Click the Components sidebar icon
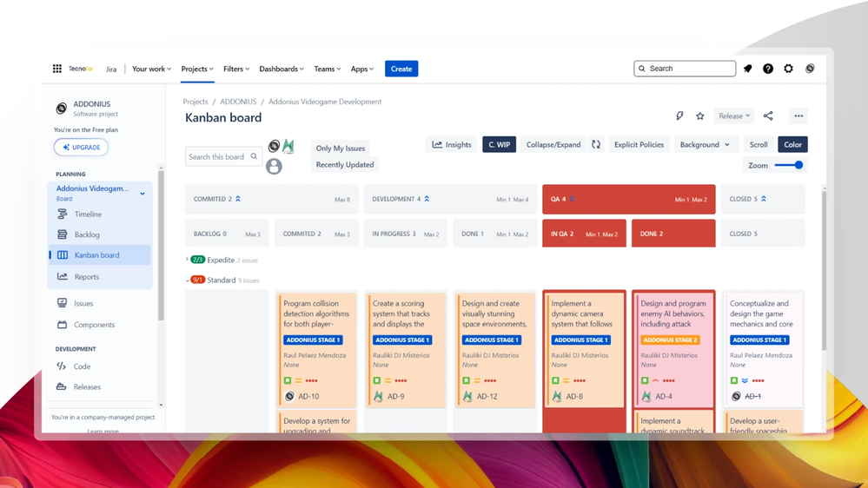The width and height of the screenshot is (868, 488). 62,325
